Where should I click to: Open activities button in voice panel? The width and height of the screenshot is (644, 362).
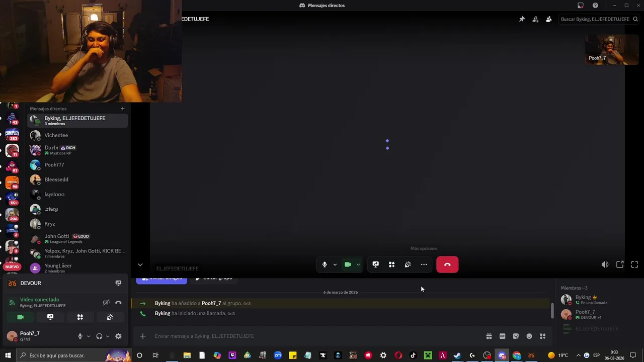coord(80,317)
